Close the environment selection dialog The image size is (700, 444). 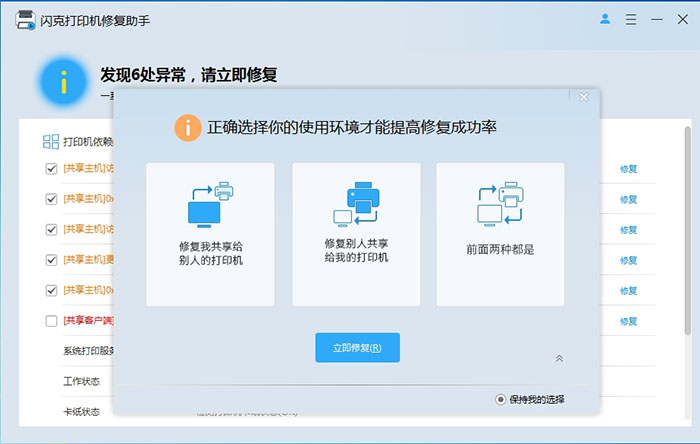click(584, 97)
